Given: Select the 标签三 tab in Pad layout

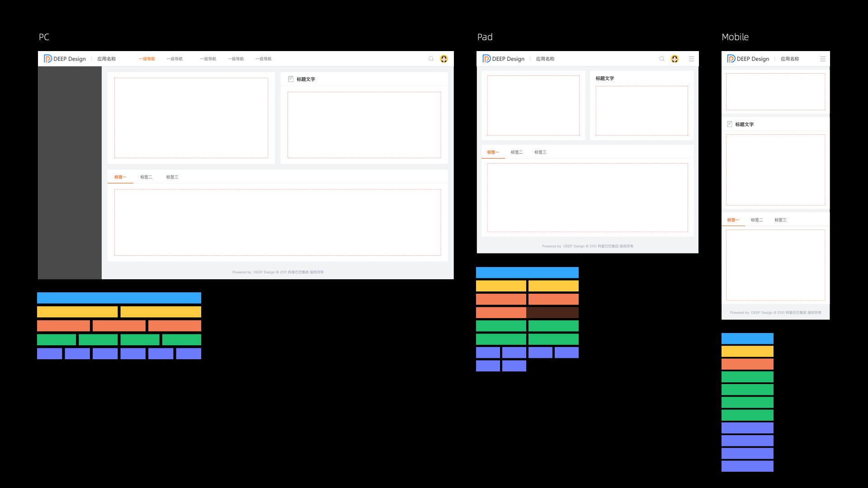Looking at the screenshot, I should tap(540, 152).
